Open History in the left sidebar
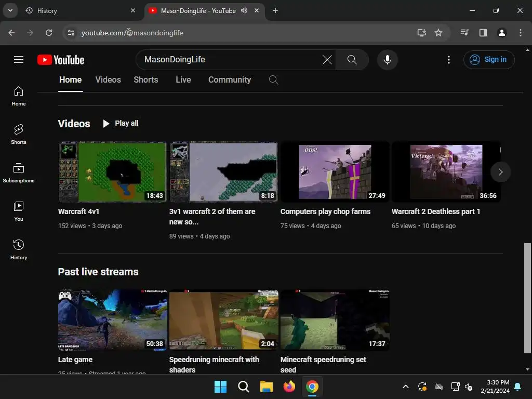Screen dimensions: 532x399 pos(19,249)
